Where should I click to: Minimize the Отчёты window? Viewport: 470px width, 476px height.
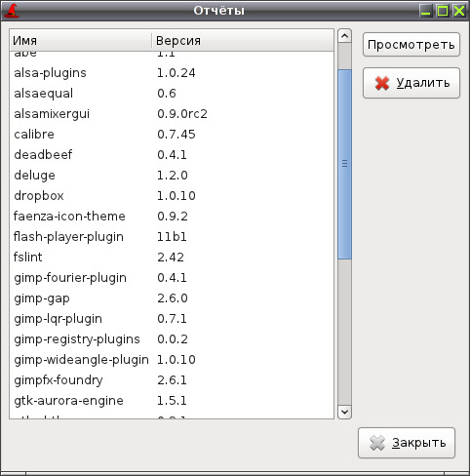[425, 11]
